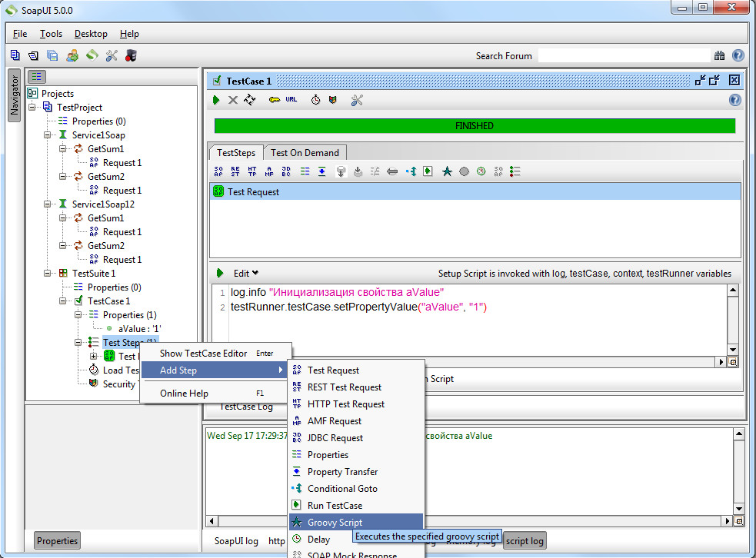756x558 pixels.
Task: Click the URL endpoint icon in TestCase toolbar
Action: [x=291, y=99]
